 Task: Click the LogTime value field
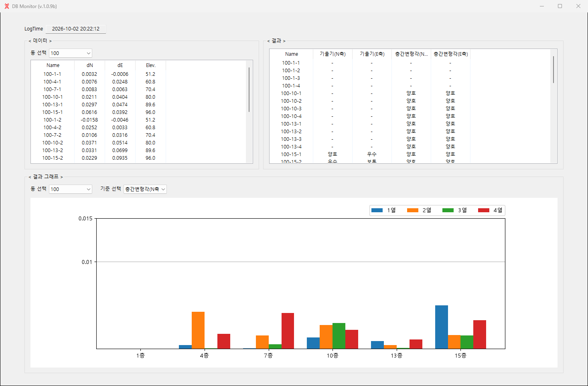(x=76, y=29)
